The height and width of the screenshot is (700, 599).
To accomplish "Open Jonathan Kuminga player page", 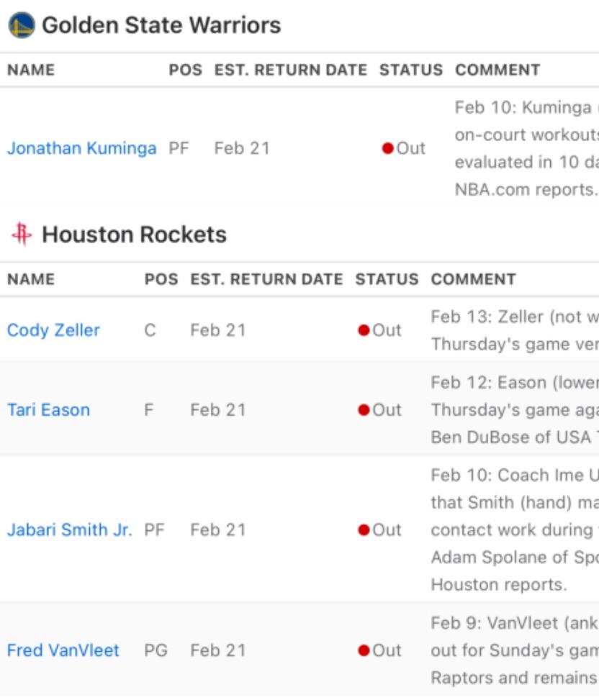I will [82, 148].
